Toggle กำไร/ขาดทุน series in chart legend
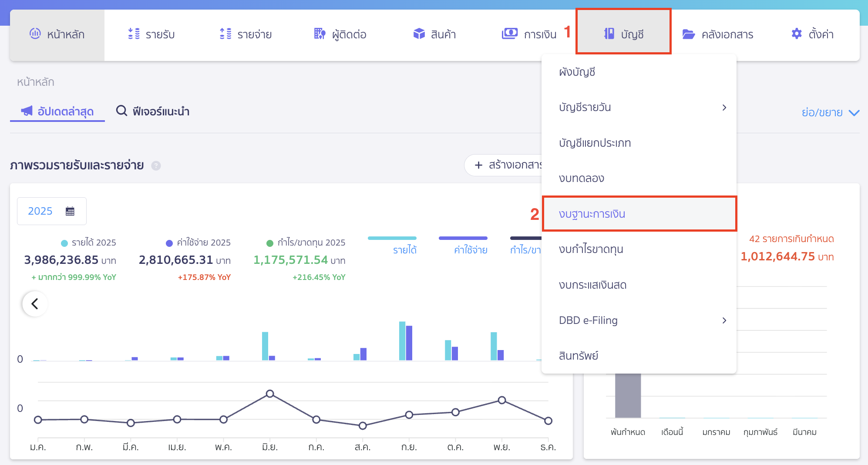868x465 pixels. 525,249
